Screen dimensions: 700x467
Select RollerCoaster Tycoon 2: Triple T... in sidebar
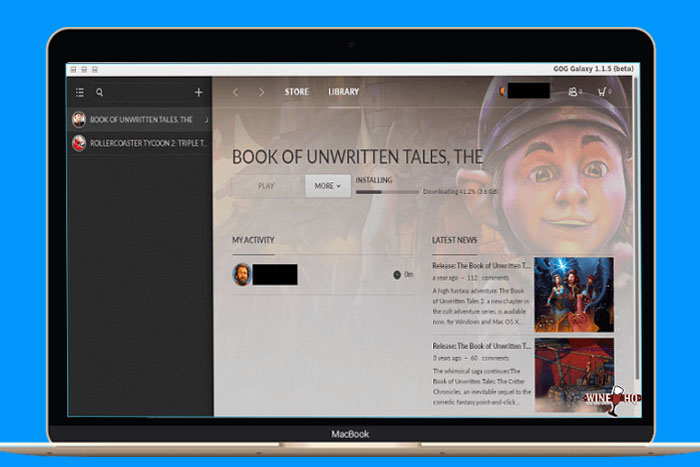click(140, 143)
